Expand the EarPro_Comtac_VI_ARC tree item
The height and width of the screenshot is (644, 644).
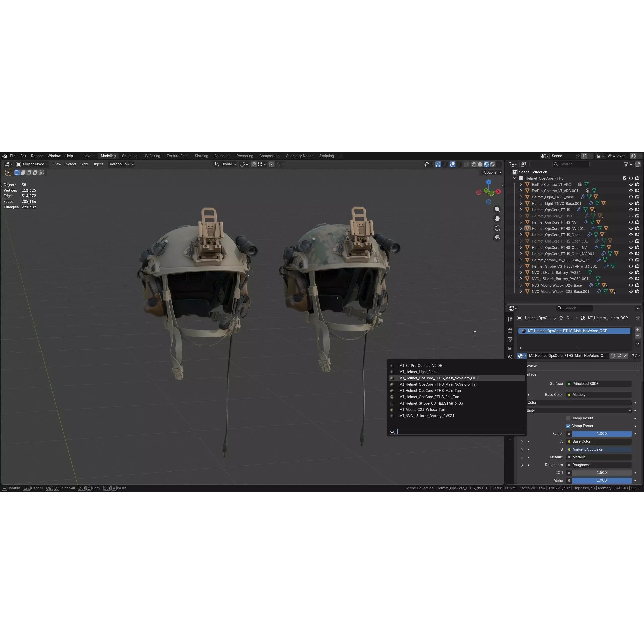[x=521, y=184]
